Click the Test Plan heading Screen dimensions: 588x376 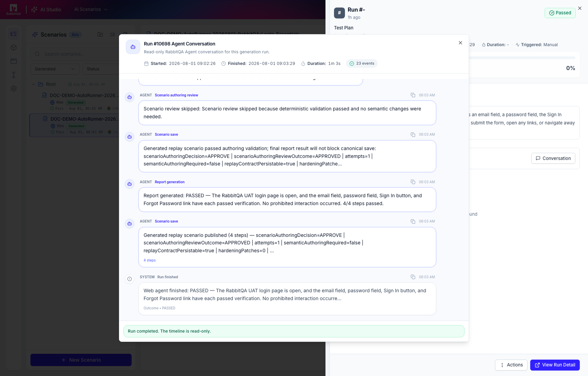(x=344, y=28)
